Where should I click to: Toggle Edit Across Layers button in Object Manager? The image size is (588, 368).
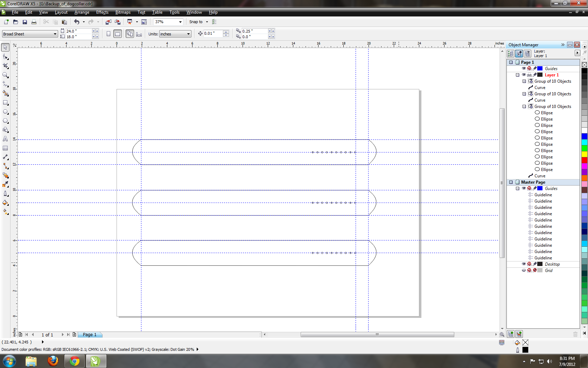[x=519, y=54]
